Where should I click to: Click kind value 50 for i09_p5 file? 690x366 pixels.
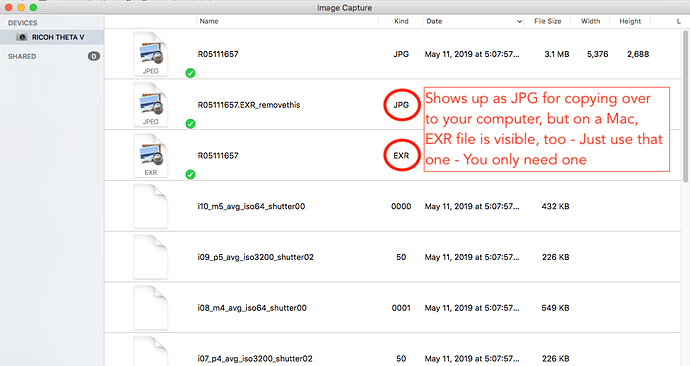click(401, 257)
